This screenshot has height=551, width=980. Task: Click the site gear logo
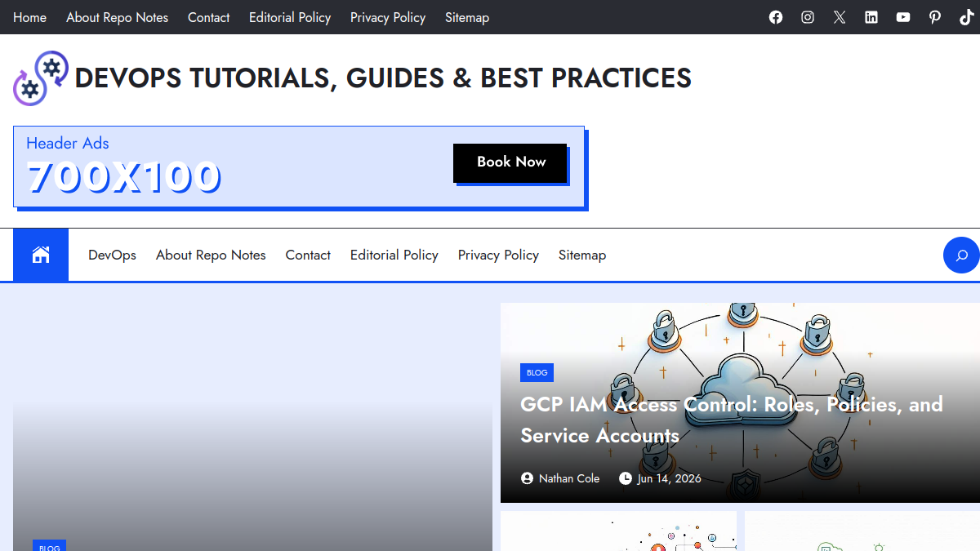[41, 78]
